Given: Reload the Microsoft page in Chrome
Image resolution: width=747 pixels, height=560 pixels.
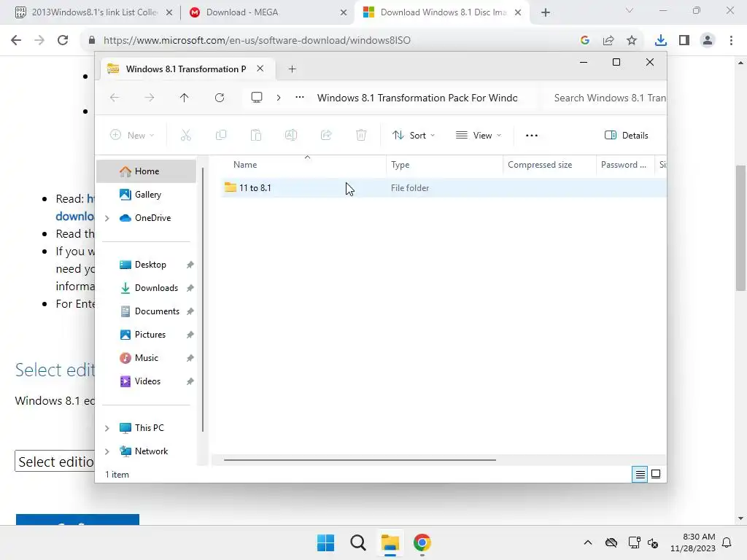Looking at the screenshot, I should tap(63, 40).
